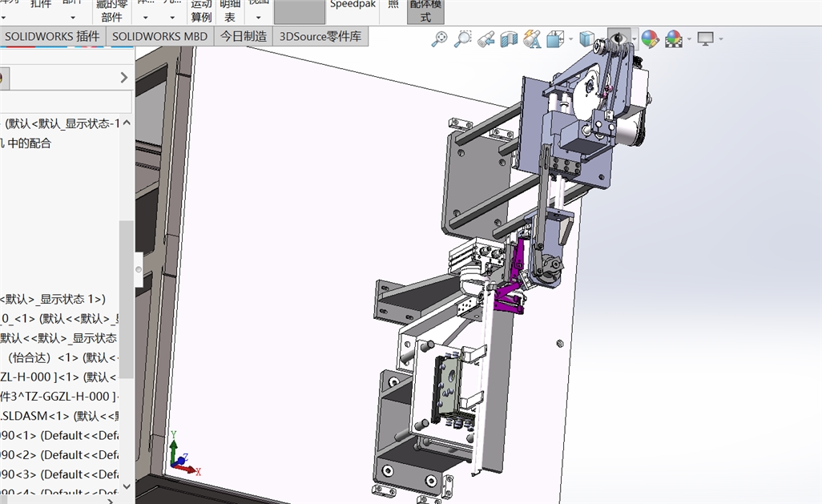Viewport: 822px width, 504px height.
Task: Click the 扣件 ribbon button
Action: 41,5
